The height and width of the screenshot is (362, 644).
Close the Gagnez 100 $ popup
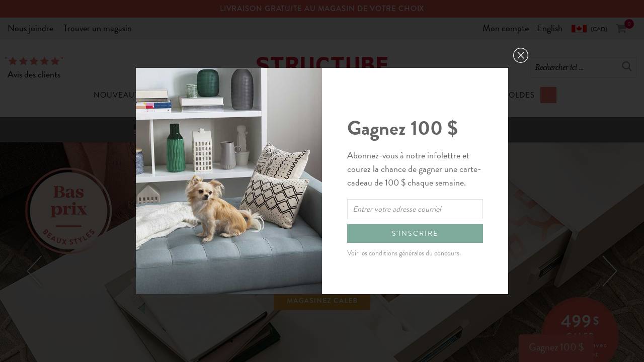pos(521,55)
